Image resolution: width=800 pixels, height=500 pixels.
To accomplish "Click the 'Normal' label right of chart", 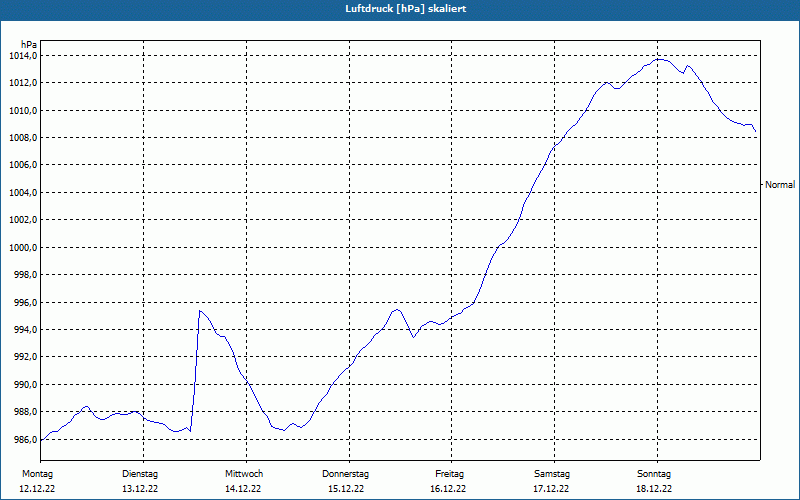I will tap(780, 185).
